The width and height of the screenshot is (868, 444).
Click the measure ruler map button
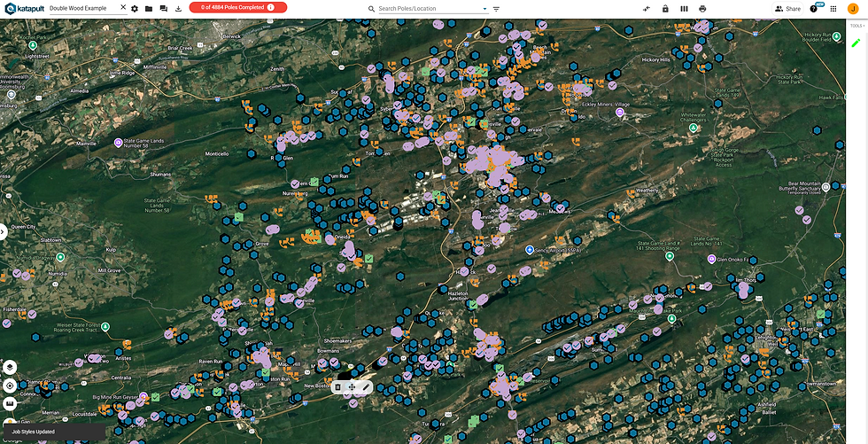pyautogui.click(x=10, y=403)
